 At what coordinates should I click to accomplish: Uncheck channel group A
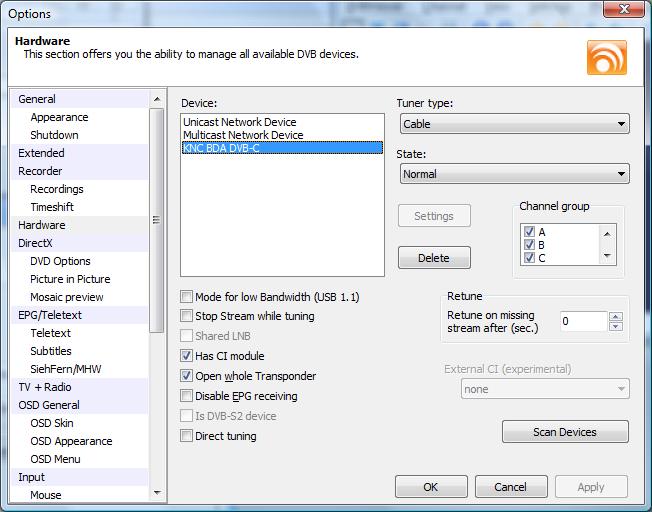tap(529, 232)
